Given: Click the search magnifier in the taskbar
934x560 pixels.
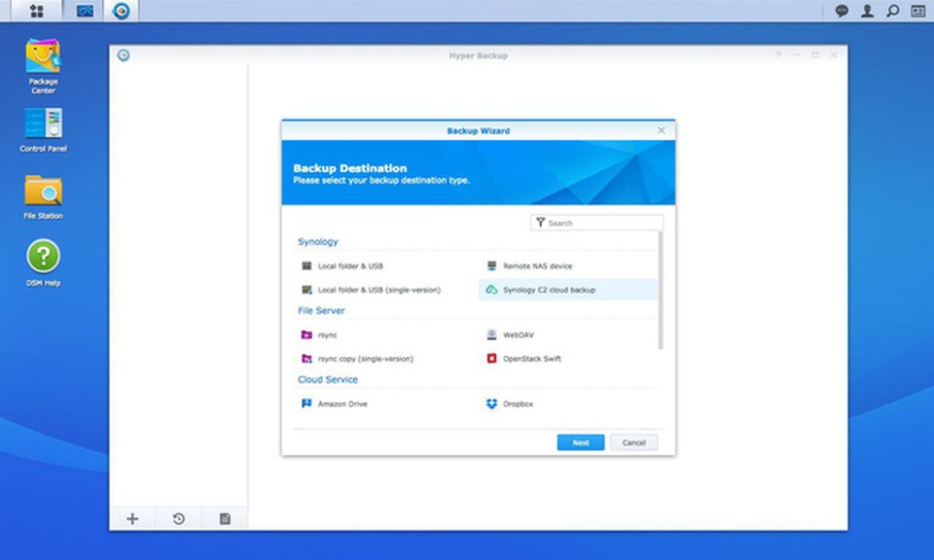Looking at the screenshot, I should pos(892,11).
